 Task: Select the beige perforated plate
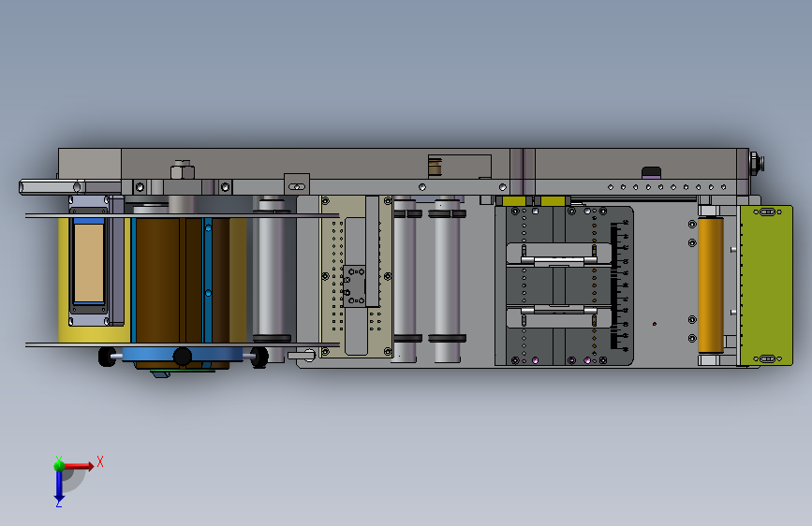point(356,276)
